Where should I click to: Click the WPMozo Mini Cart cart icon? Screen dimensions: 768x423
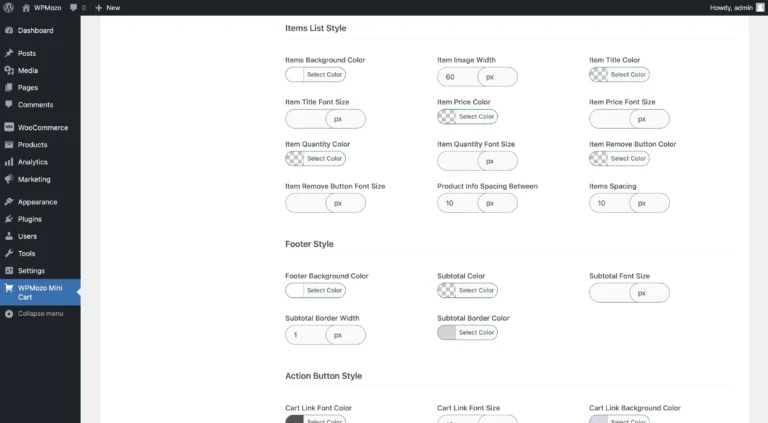click(x=9, y=288)
